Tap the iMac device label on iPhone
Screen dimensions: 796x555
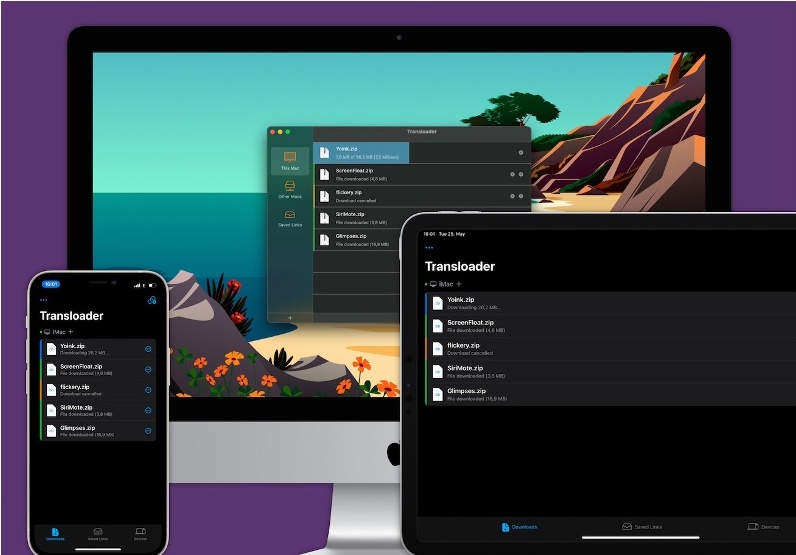tap(56, 332)
